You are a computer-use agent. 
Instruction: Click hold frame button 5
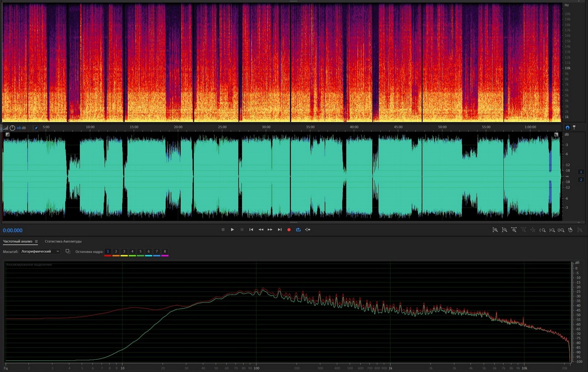tap(140, 251)
